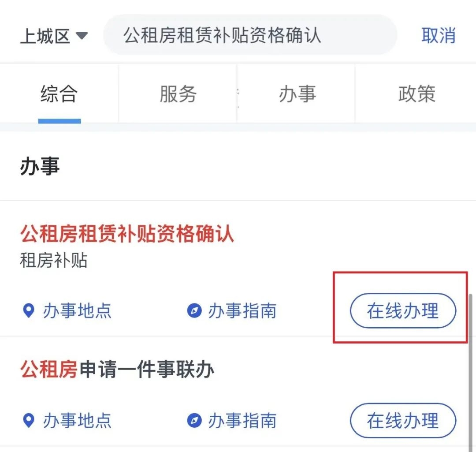Open 办事地点 for the rental subsidy item
476x452 pixels.
tap(77, 311)
